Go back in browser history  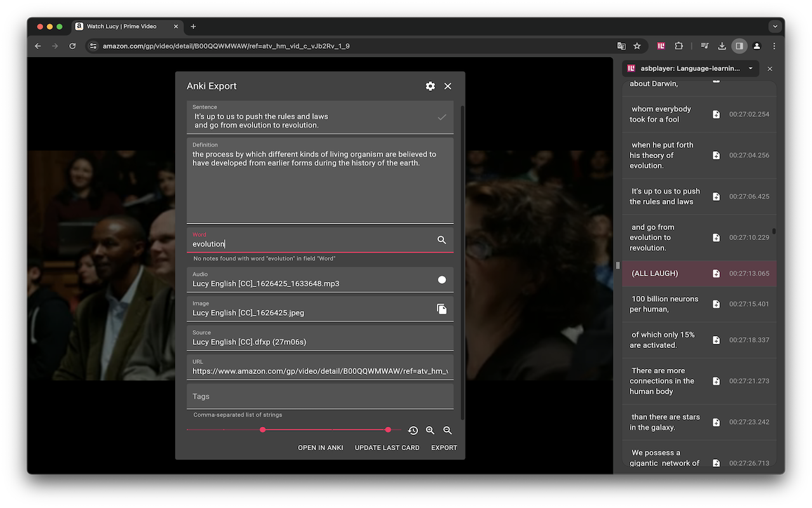(x=37, y=46)
